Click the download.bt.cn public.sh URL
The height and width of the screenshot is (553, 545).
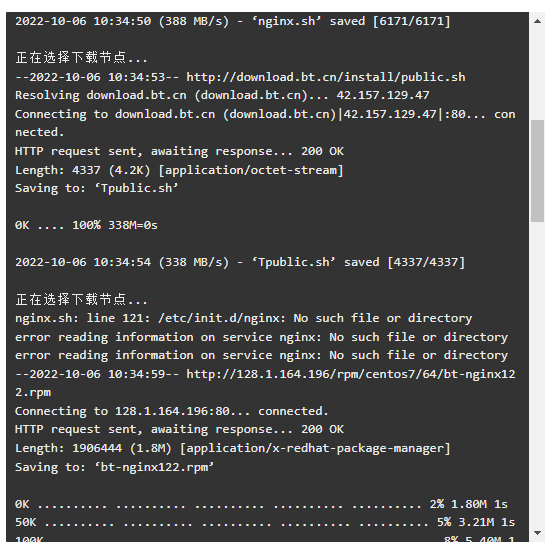tap(326, 77)
